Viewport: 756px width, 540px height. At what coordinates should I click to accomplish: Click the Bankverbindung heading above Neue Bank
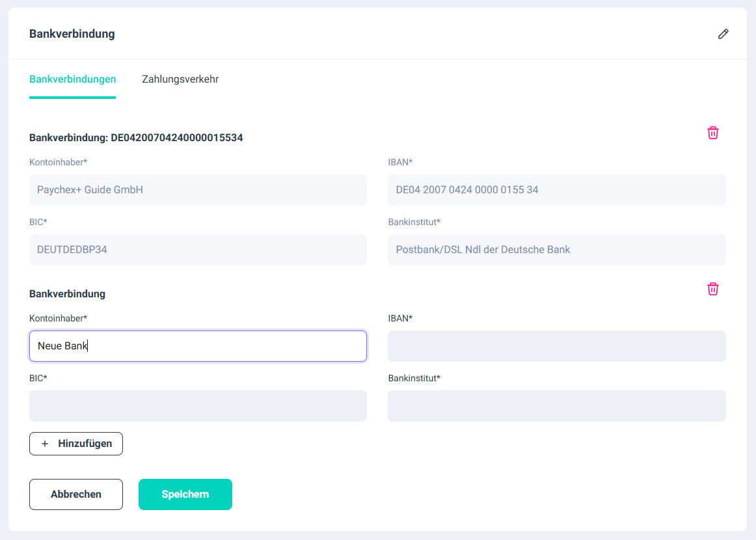click(x=67, y=294)
